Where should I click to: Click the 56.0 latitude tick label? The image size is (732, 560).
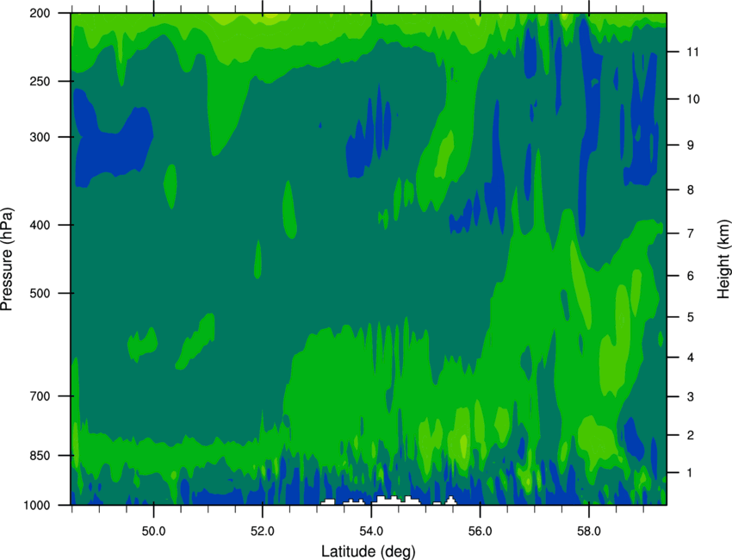480,532
